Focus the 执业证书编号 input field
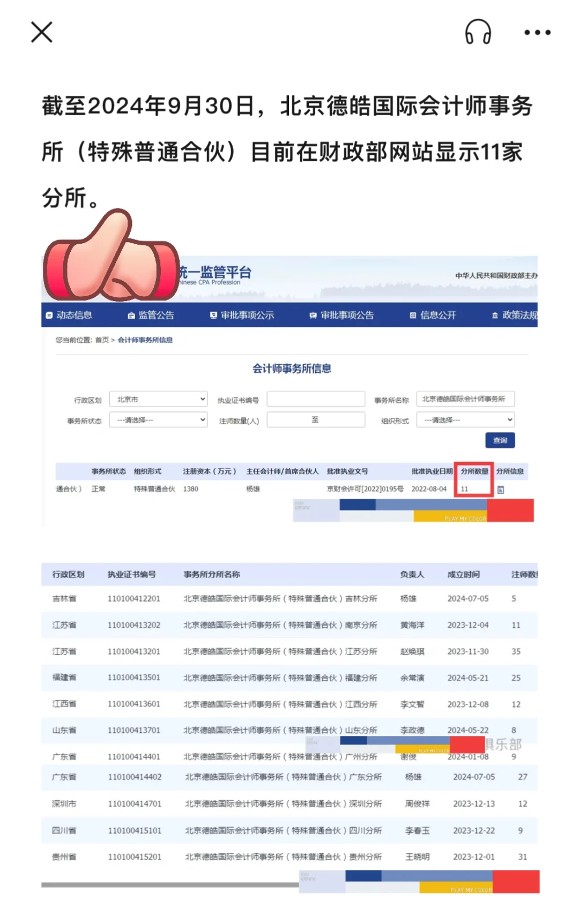Image resolution: width=579 pixels, height=924 pixels. [316, 399]
